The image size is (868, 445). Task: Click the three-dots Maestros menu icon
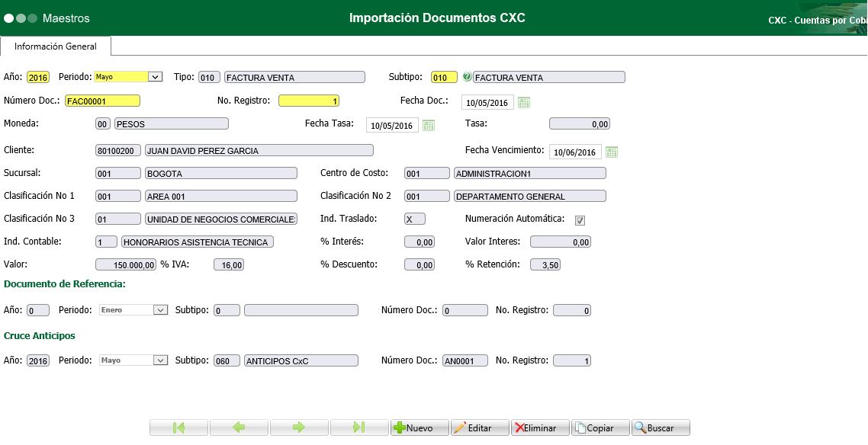[21, 18]
